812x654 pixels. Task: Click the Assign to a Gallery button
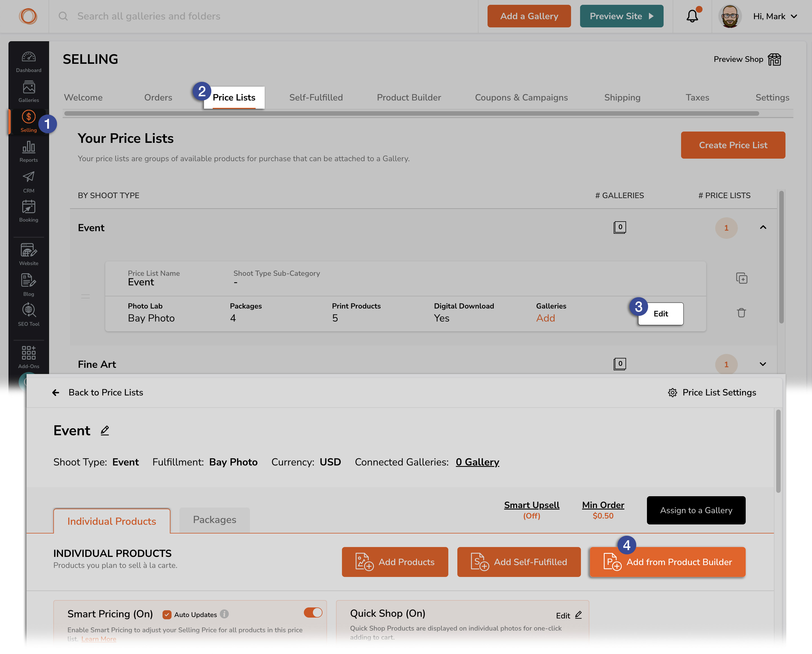696,510
